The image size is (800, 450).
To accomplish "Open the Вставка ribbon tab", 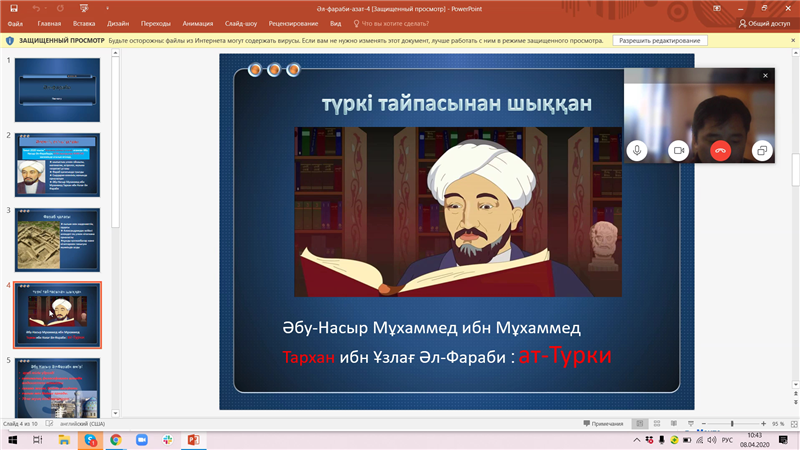I will point(84,22).
